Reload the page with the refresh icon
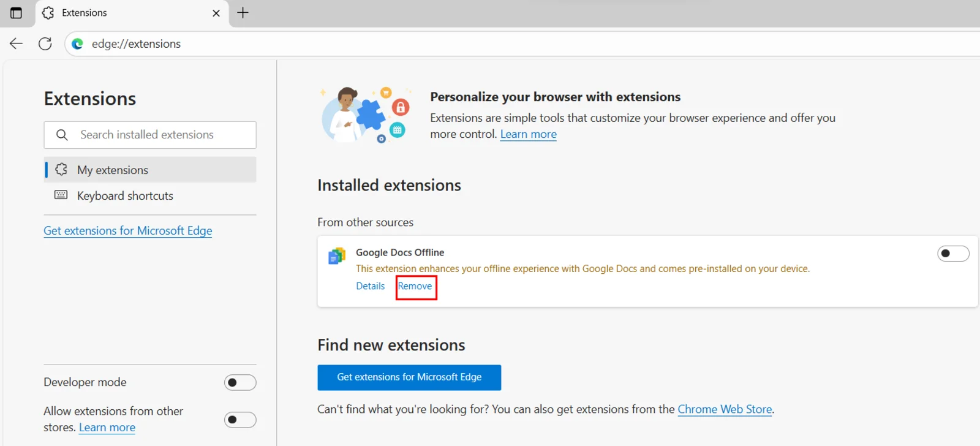 pyautogui.click(x=45, y=43)
